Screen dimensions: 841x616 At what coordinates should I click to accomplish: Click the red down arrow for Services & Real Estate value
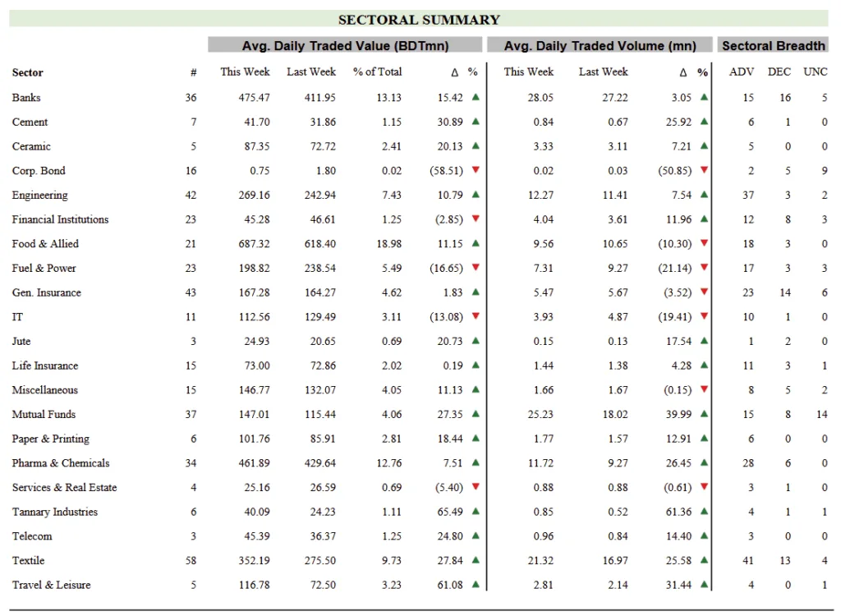tap(476, 487)
